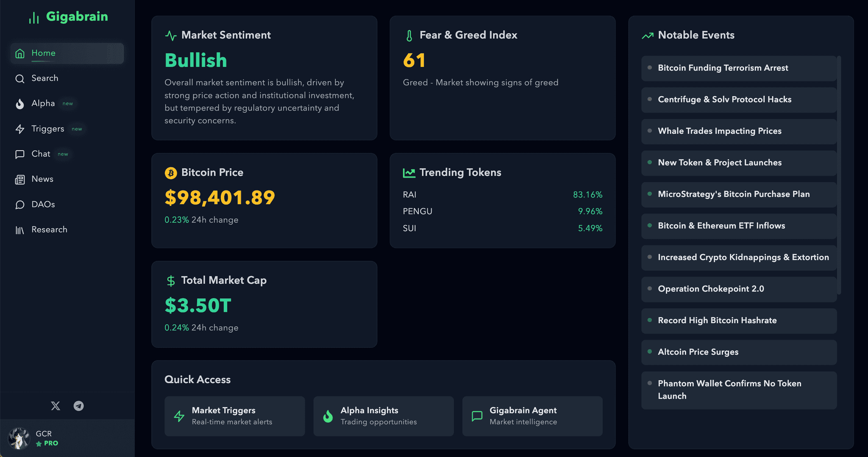The image size is (868, 457).
Task: Click the Search magnifier icon in sidebar
Action: (20, 79)
